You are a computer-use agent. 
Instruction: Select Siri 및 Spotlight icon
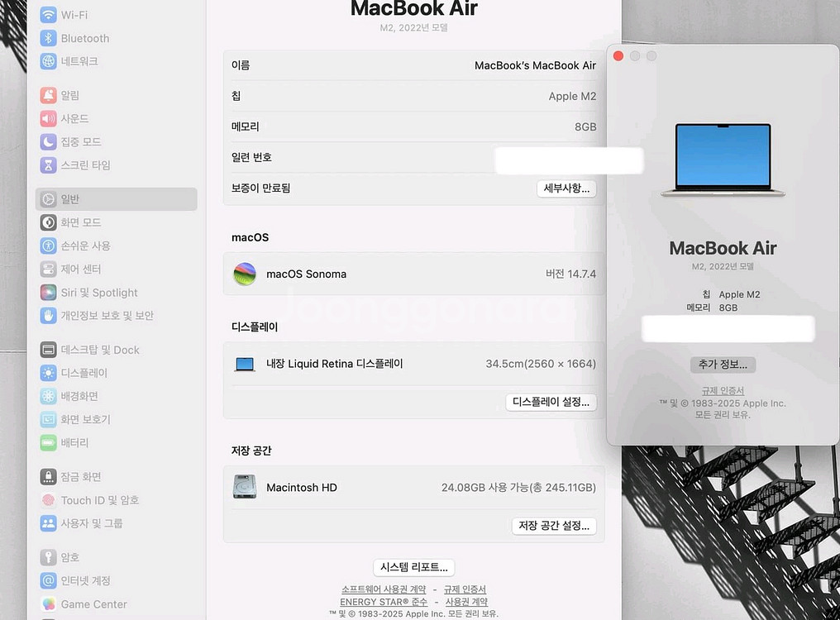48,292
